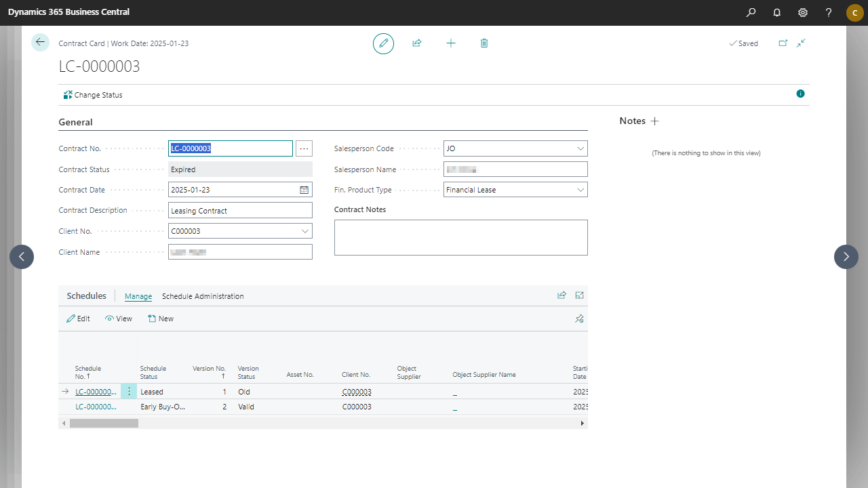868x488 pixels.
Task: Expand the Schedules part icon
Action: click(x=580, y=296)
